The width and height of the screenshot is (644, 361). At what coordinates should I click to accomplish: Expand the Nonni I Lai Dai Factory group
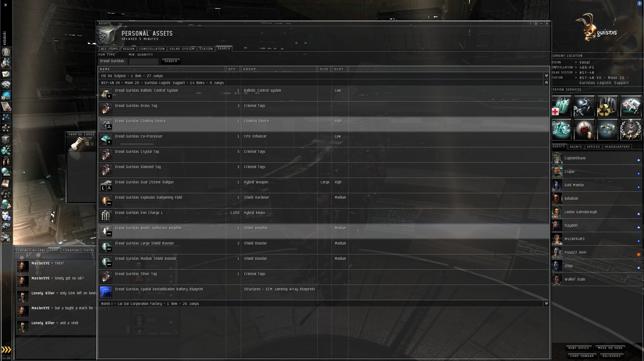tap(546, 304)
